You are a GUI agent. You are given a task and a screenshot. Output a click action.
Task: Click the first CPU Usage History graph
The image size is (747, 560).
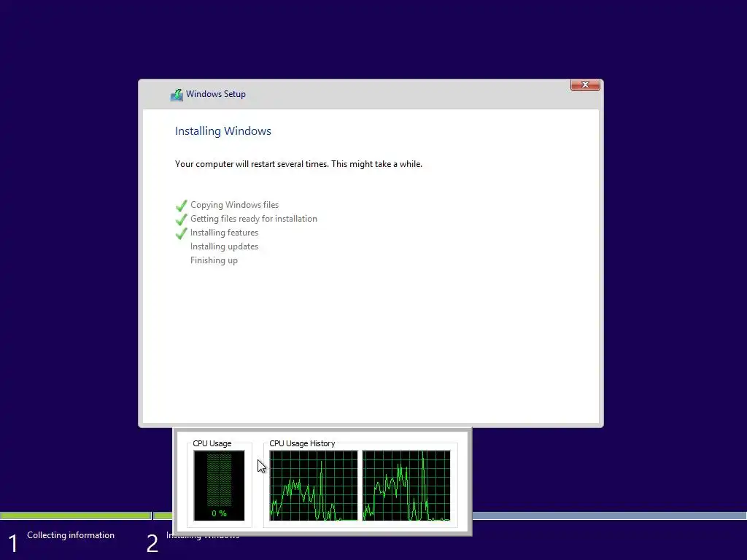click(x=314, y=486)
